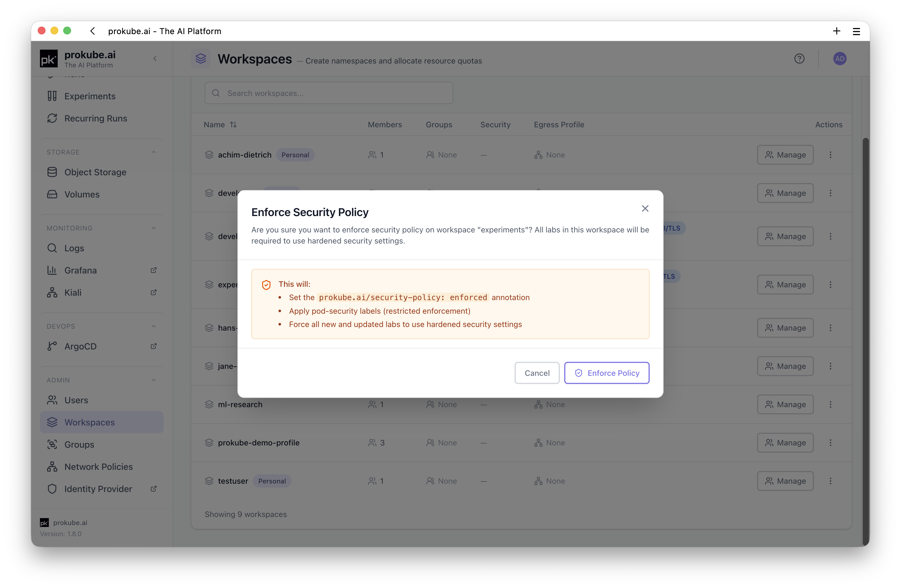This screenshot has height=588, width=901.
Task: Go to Object Storage page
Action: [x=102, y=172]
